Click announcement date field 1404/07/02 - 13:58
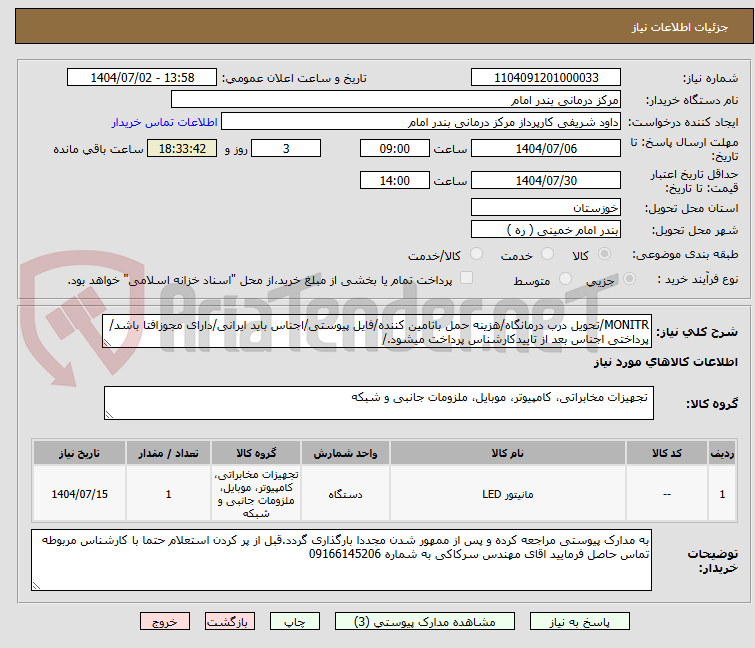 pyautogui.click(x=142, y=78)
